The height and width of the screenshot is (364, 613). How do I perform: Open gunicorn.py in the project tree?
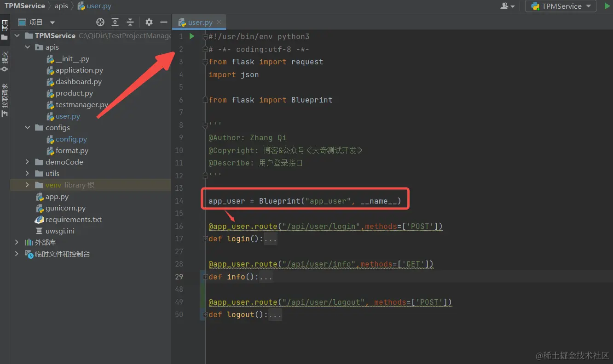(60, 208)
